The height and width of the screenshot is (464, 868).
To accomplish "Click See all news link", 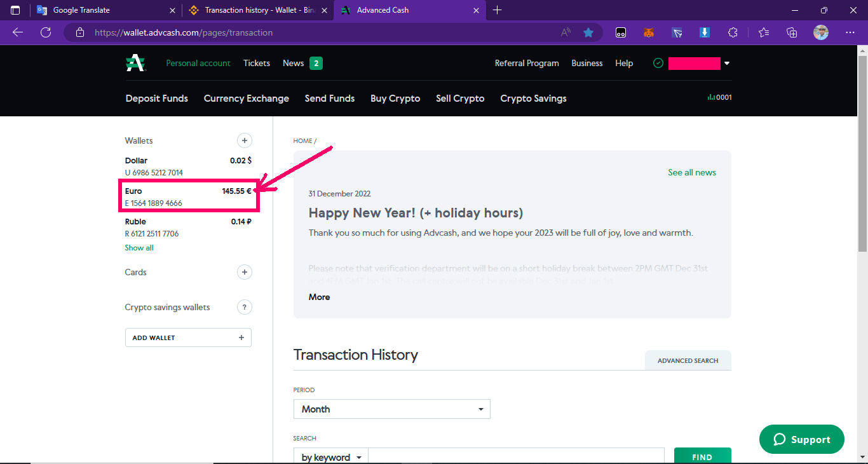I will pyautogui.click(x=692, y=172).
